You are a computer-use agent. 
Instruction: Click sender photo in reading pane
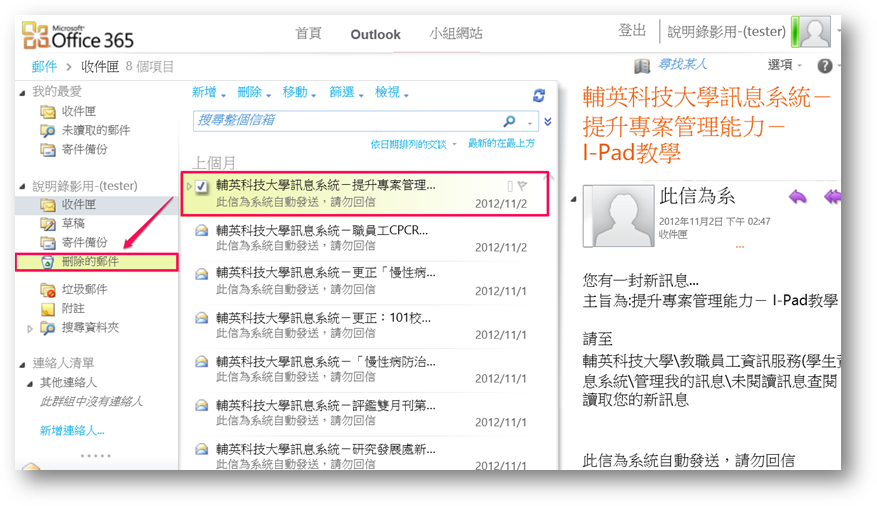(x=619, y=216)
